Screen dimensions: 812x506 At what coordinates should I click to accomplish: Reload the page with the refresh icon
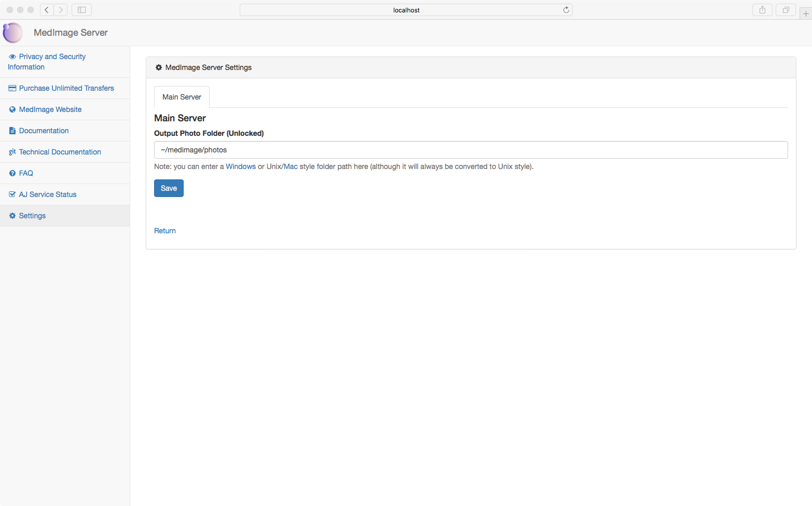tap(566, 10)
